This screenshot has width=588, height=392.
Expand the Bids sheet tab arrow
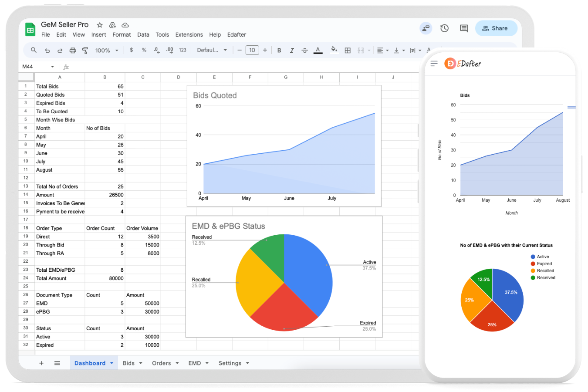coord(141,363)
